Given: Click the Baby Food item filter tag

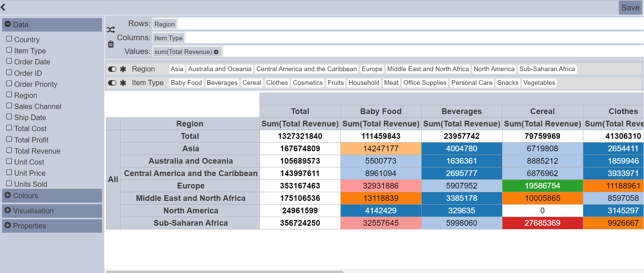Looking at the screenshot, I should (x=186, y=83).
